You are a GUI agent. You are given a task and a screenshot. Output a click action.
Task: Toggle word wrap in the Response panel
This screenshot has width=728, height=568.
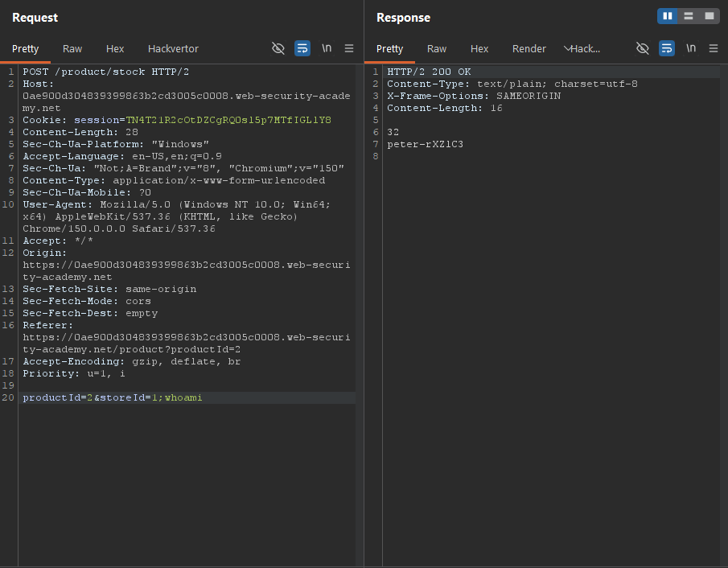pos(667,48)
